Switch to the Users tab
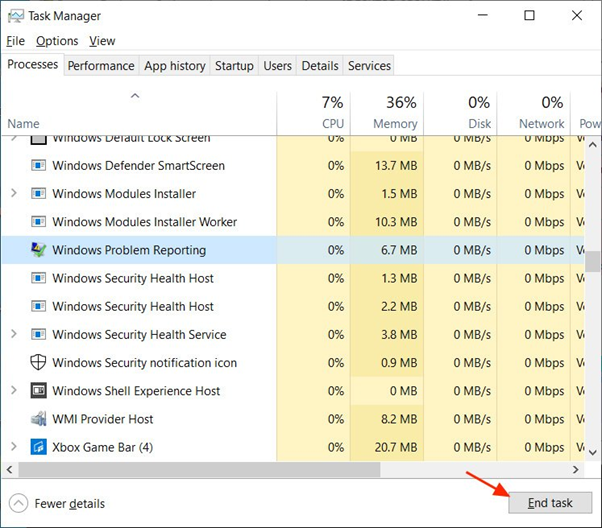Image resolution: width=602 pixels, height=528 pixels. [x=278, y=66]
